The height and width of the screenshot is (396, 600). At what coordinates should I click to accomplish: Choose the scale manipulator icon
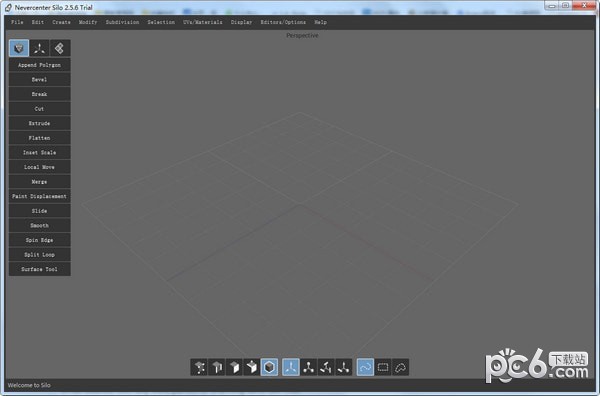(x=344, y=367)
